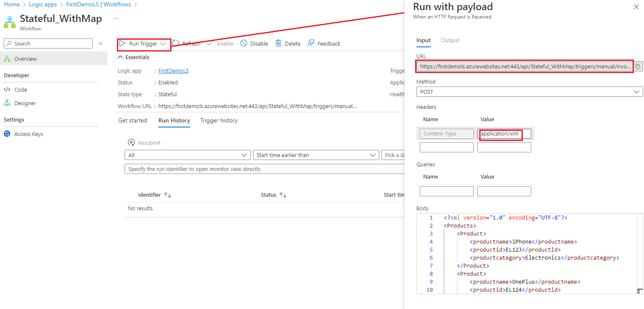Switch to the Get started tab
This screenshot has width=644, height=309.
133,120
